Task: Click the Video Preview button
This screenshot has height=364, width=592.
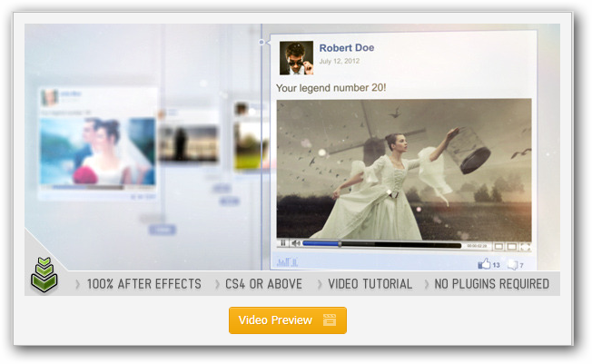Action: (287, 320)
